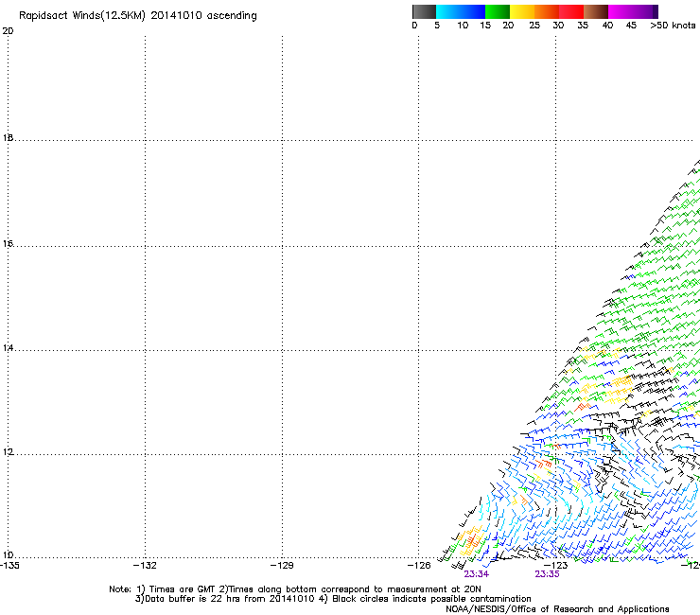Click the title text 'Rapidscat Winds(12.5KM) 20141010 ascending'
Image resolution: width=700 pixels, height=615 pixels.
pyautogui.click(x=138, y=16)
